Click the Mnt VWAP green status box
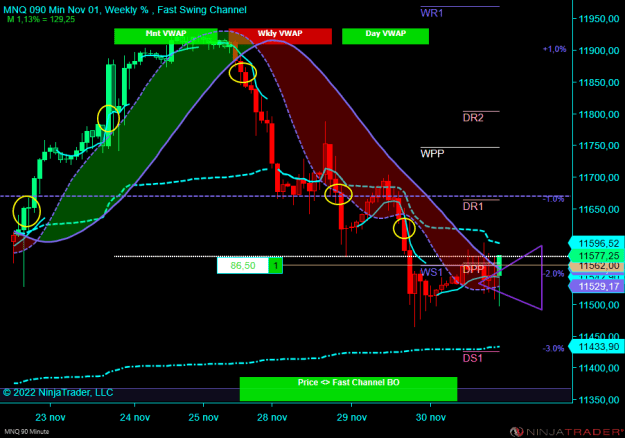 [166, 36]
